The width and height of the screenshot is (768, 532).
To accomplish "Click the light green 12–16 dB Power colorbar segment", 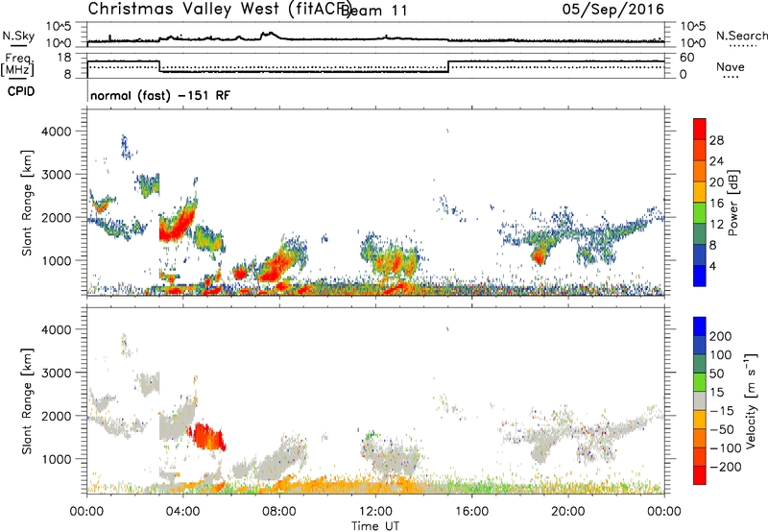I will click(700, 213).
